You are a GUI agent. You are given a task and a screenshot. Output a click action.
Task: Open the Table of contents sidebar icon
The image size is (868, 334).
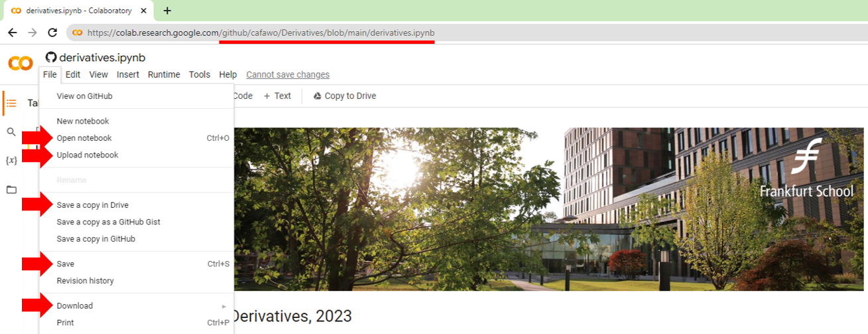[x=11, y=103]
